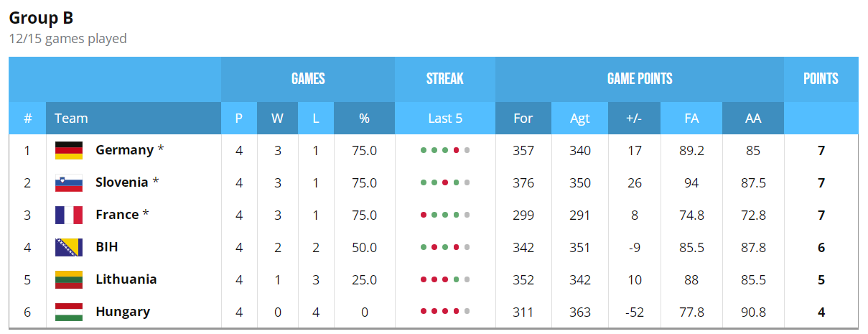The height and width of the screenshot is (334, 868).
Task: Sort by the Team column header
Action: (71, 119)
